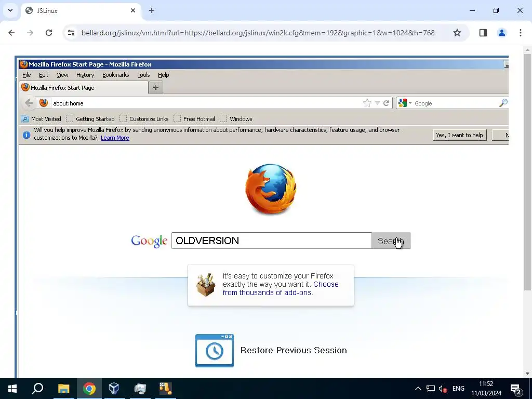532x399 pixels.
Task: Click Google search field containing OLDVERSION
Action: pos(271,241)
